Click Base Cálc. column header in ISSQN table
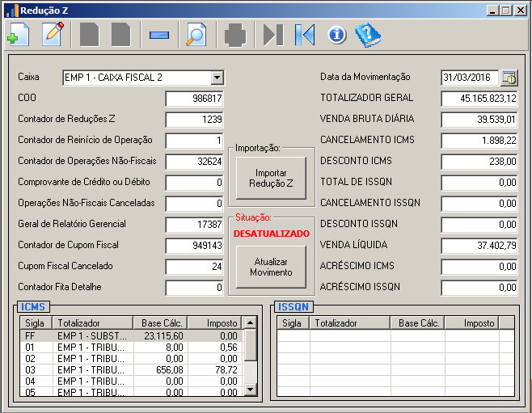The height and width of the screenshot is (413, 532). [x=418, y=323]
